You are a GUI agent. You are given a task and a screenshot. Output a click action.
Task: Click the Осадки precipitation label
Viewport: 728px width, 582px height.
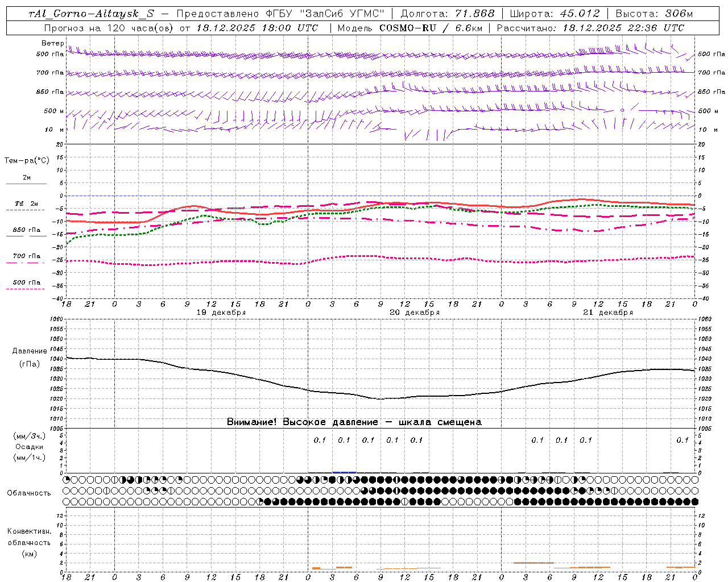[30, 447]
